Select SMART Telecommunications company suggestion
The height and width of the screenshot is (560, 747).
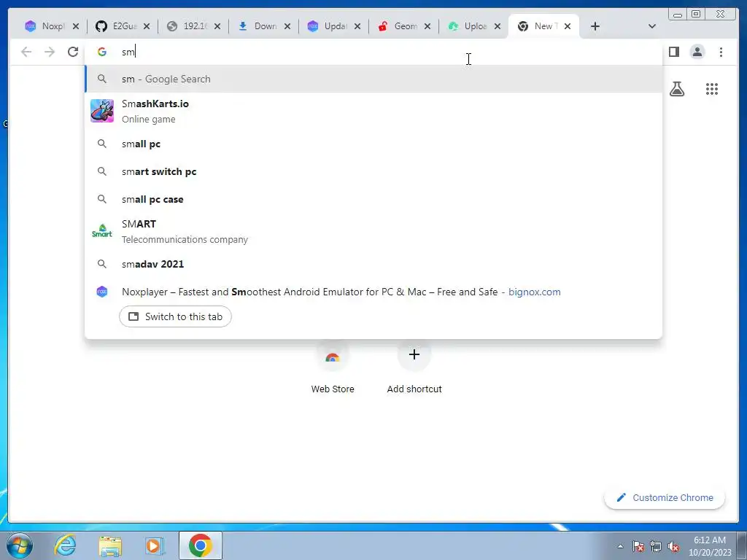[373, 231]
